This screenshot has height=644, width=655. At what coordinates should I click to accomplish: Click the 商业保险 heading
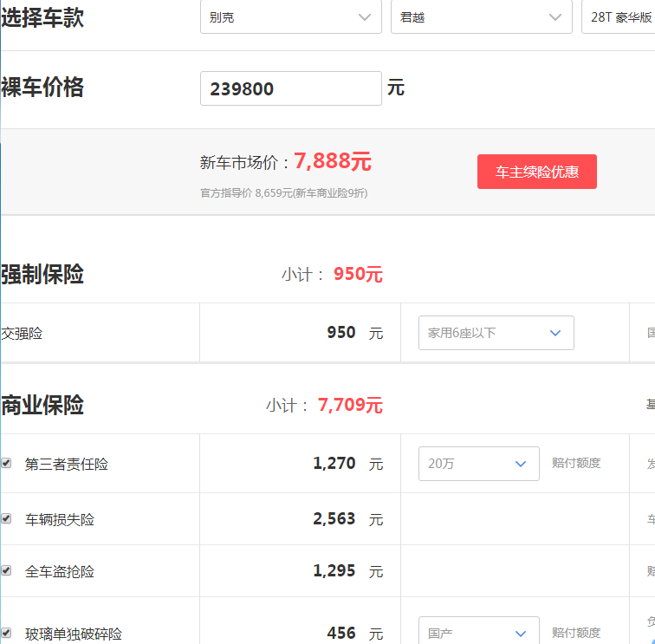(42, 405)
